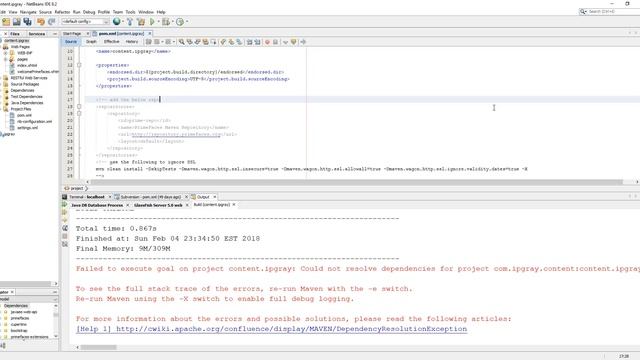Screen dimensions: 640x360
Task: Click the re-run with options icon in Output sidebar
Action: (64, 212)
